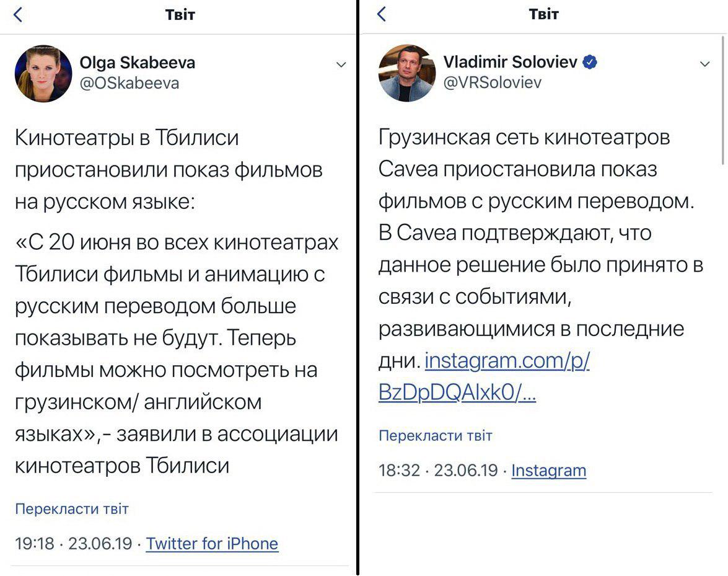Screen dimensions: 728x576
Task: Click the scrollbar beside Soloviev's tweet
Action: (724, 100)
